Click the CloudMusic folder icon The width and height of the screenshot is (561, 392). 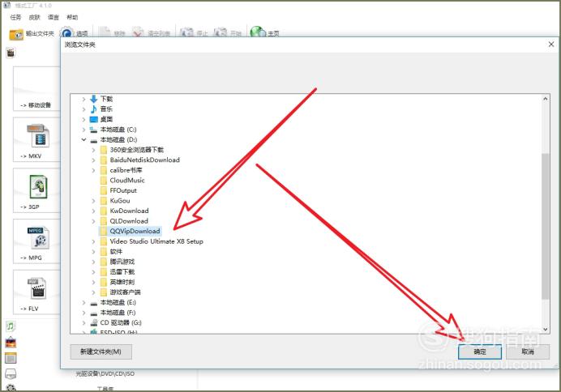(104, 181)
